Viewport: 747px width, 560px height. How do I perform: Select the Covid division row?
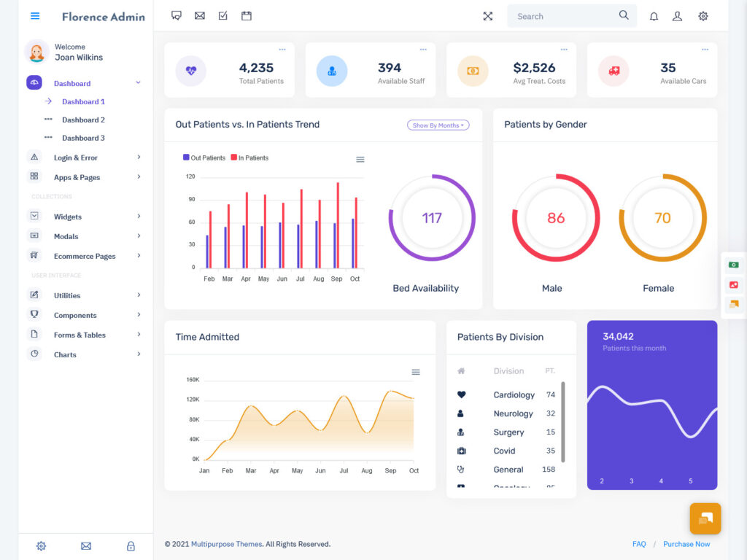pyautogui.click(x=506, y=451)
